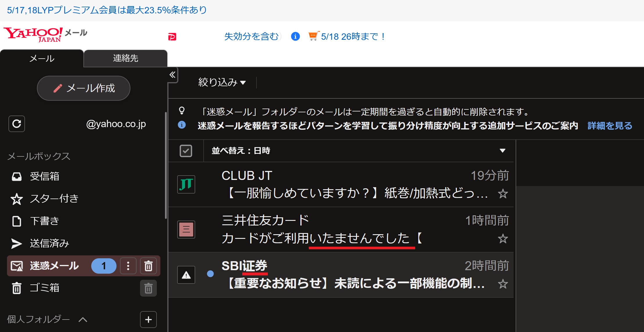Empty ゴミ箱 folder with trash icon
This screenshot has width=644, height=332.
tap(148, 288)
